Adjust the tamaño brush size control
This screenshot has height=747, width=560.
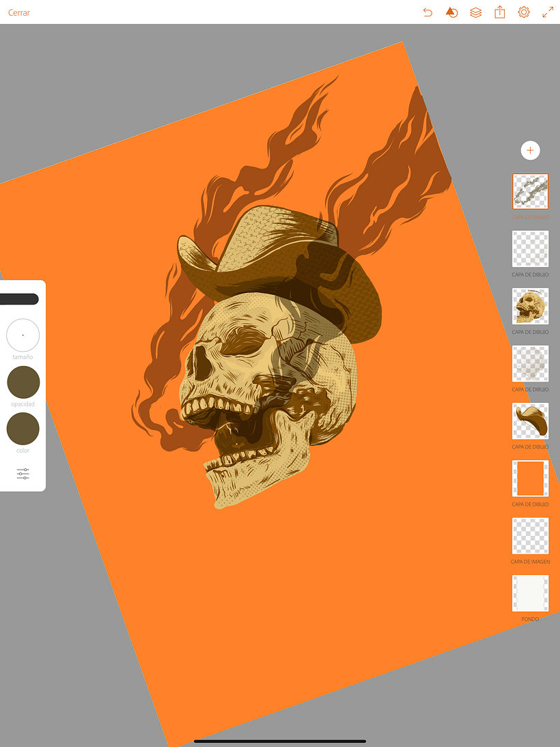point(23,335)
